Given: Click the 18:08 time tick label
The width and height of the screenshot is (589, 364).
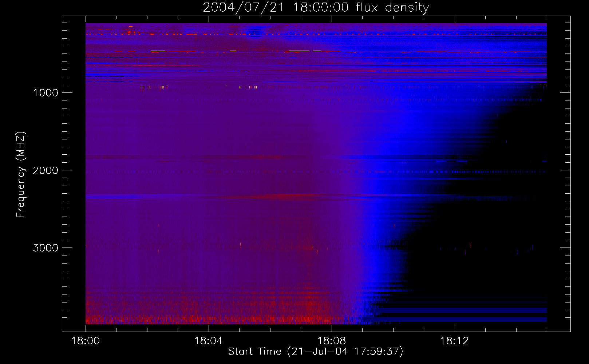Looking at the screenshot, I should pos(332,341).
